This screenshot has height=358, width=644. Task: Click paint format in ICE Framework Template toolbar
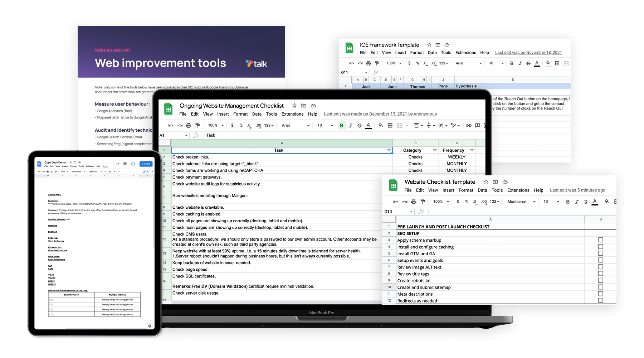[377, 63]
